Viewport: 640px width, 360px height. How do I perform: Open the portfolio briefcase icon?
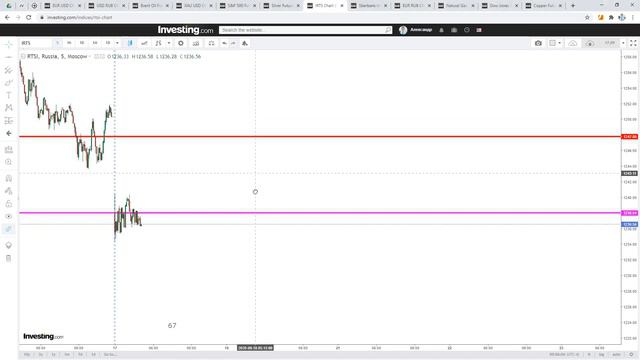tap(454, 30)
